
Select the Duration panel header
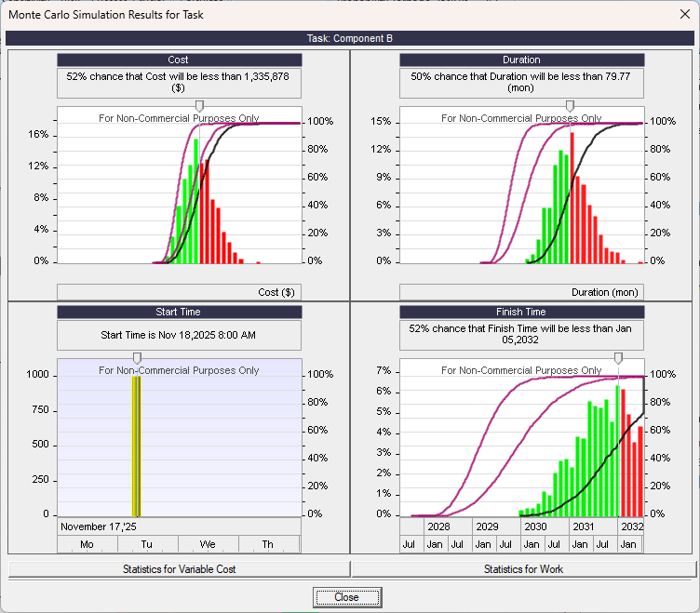(521, 60)
